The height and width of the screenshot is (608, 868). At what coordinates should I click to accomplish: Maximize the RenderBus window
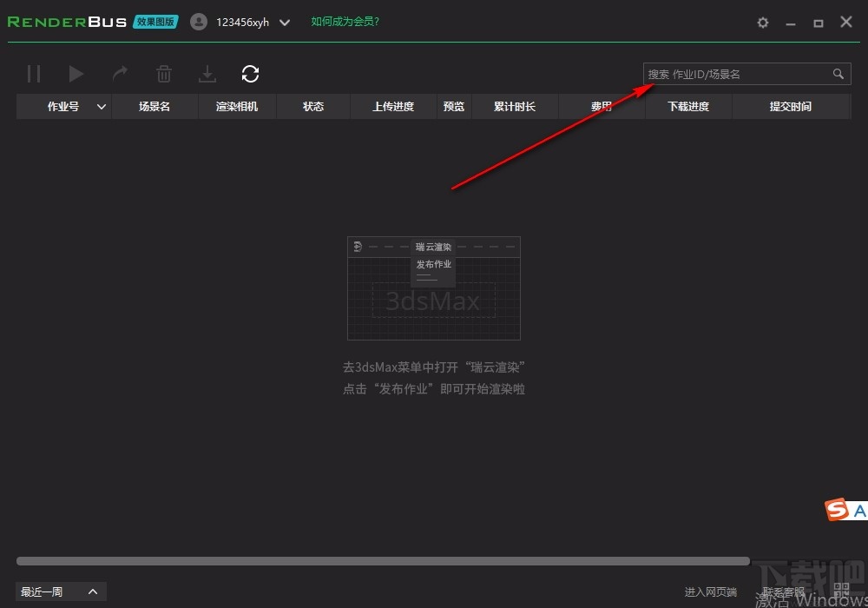(x=819, y=23)
